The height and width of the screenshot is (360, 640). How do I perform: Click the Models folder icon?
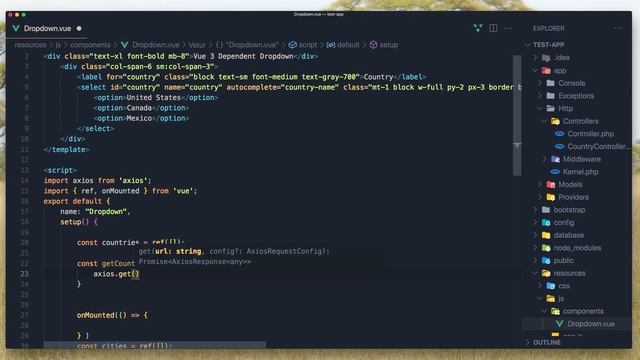click(x=550, y=184)
